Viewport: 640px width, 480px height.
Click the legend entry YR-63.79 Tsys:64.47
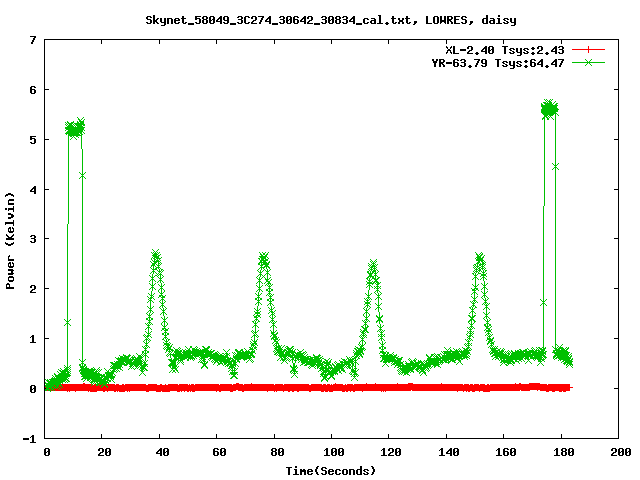pyautogui.click(x=498, y=63)
